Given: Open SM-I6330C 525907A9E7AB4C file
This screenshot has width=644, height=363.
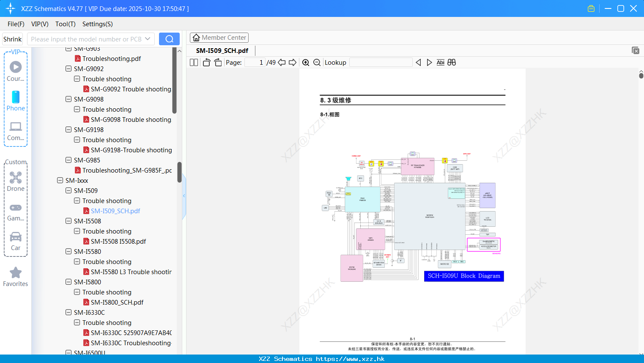Looking at the screenshot, I should pyautogui.click(x=127, y=333).
